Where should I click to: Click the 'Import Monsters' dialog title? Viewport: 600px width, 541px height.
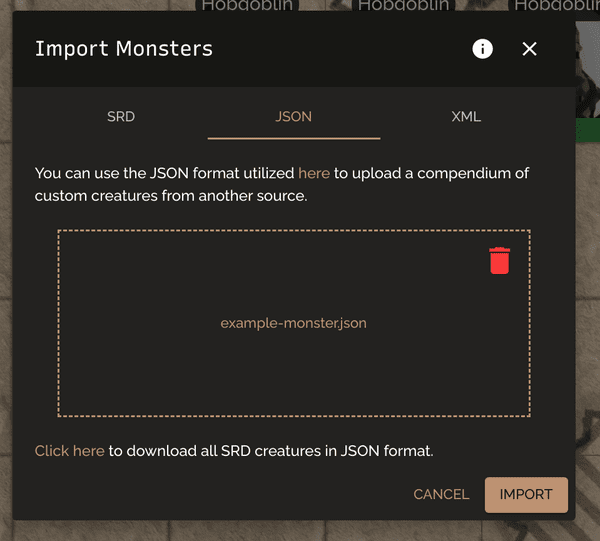click(124, 49)
